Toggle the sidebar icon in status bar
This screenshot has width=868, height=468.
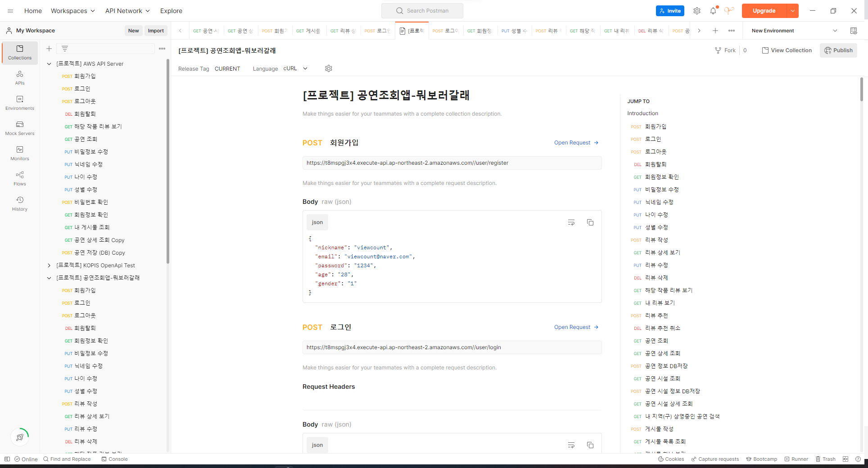[7, 459]
